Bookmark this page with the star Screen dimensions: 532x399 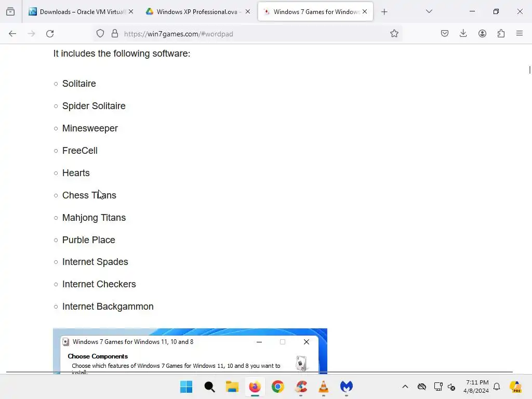point(394,34)
